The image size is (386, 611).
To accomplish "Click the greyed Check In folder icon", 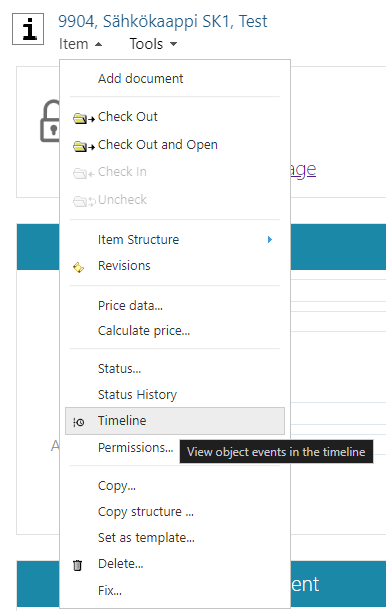I will click(x=84, y=173).
